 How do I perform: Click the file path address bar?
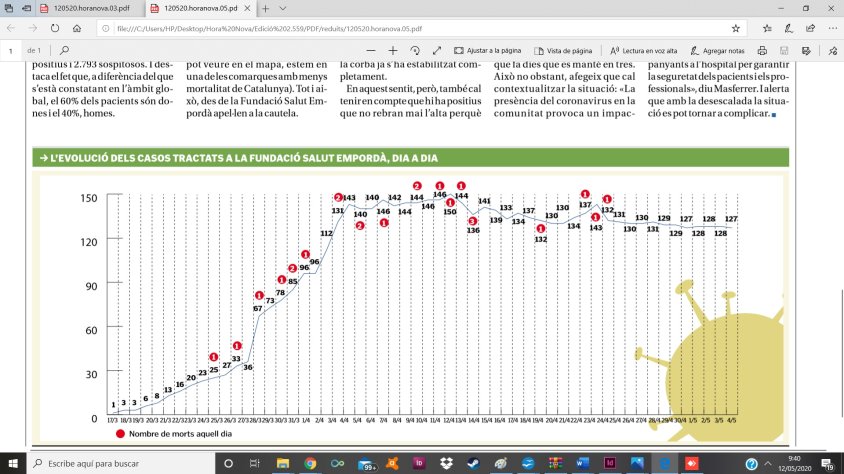(x=400, y=28)
